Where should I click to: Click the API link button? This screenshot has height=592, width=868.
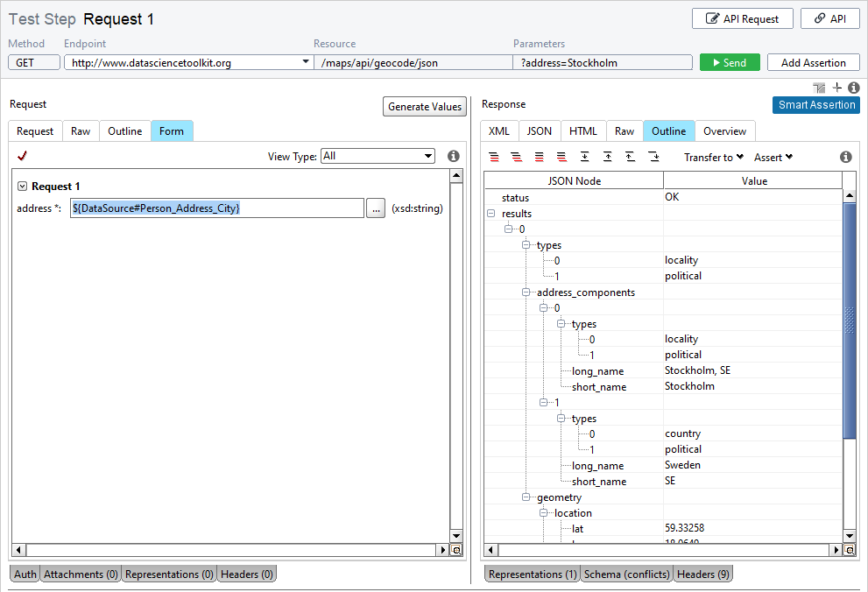(829, 18)
